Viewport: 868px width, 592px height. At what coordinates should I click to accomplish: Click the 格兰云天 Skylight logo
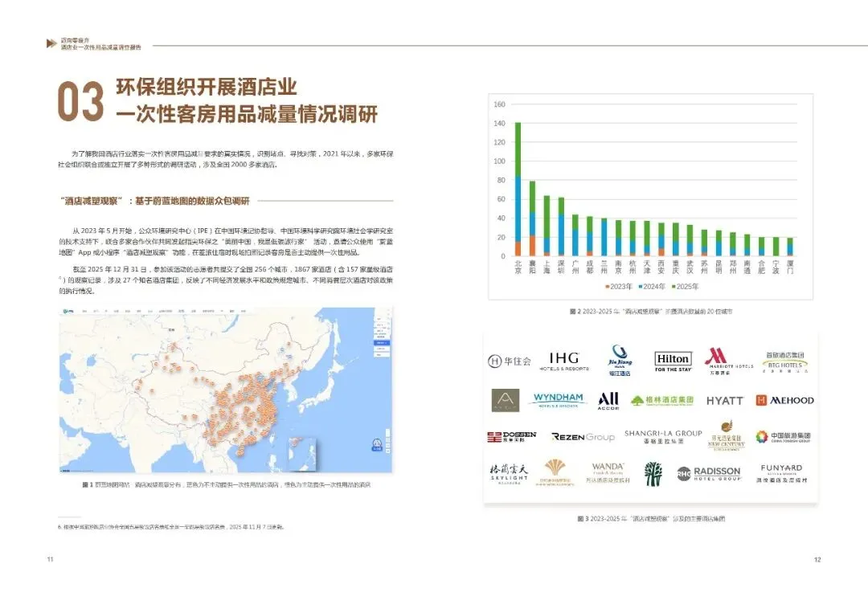pyautogui.click(x=509, y=474)
